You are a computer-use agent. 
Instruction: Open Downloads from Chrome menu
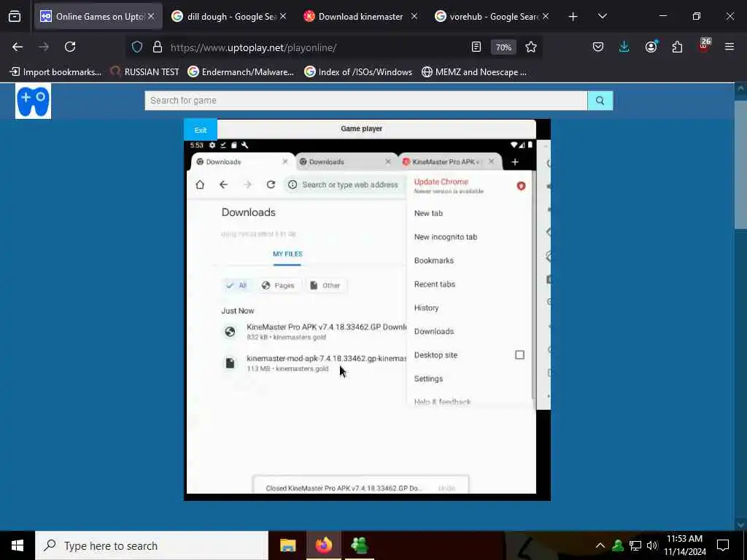[x=469, y=331]
